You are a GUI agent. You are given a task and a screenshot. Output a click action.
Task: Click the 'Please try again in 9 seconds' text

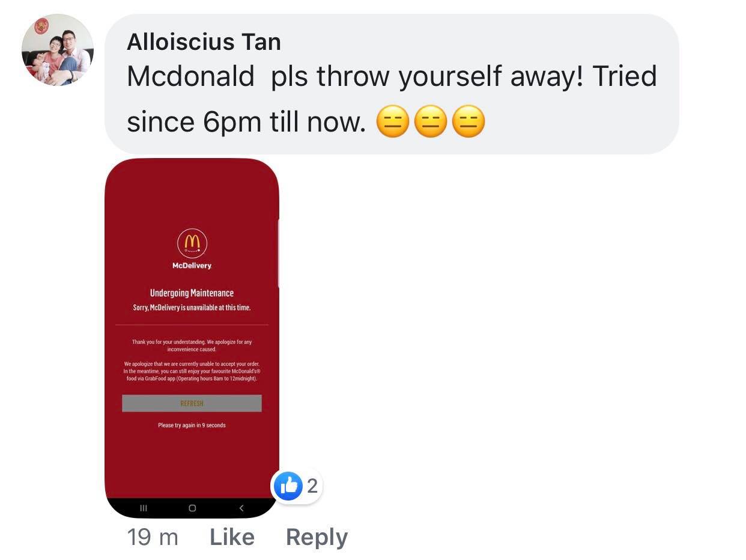coord(192,425)
